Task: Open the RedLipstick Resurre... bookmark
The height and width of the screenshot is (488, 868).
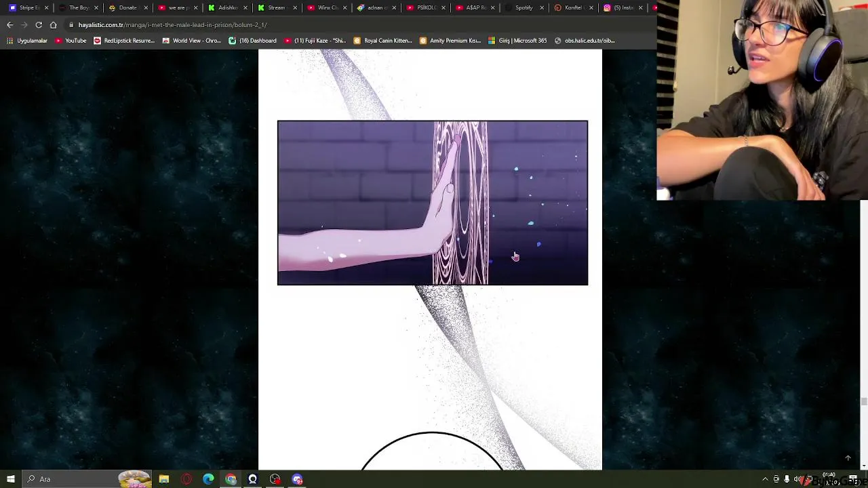Action: [124, 41]
